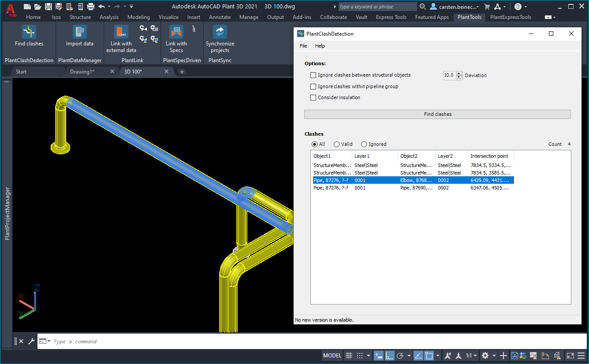Add a new drawing tab with plus button

(182, 72)
